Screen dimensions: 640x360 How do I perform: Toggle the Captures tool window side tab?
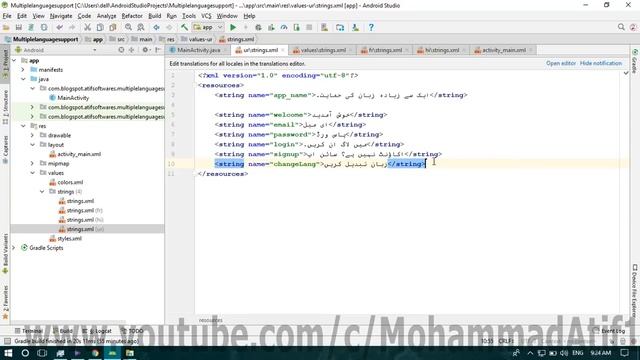[5, 149]
